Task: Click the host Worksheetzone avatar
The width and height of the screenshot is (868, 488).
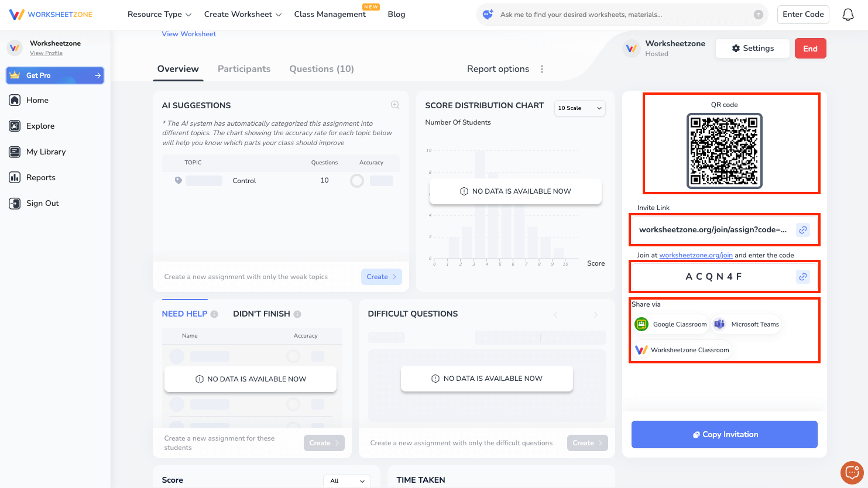Action: [x=632, y=48]
